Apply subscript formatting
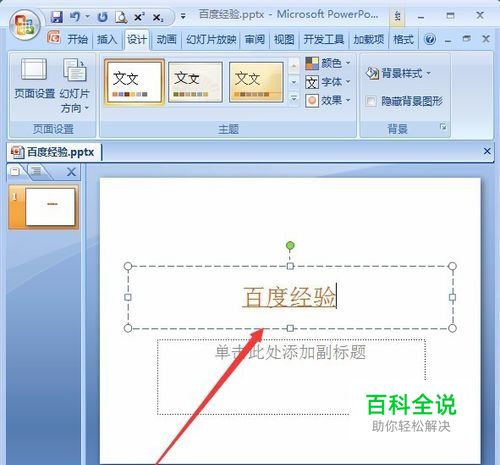Image resolution: width=500 pixels, height=465 pixels. (158, 17)
